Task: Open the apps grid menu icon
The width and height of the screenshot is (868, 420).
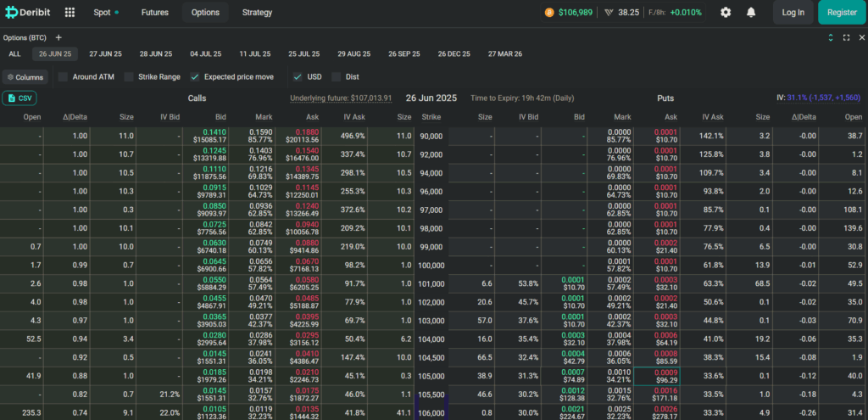Action: [70, 12]
